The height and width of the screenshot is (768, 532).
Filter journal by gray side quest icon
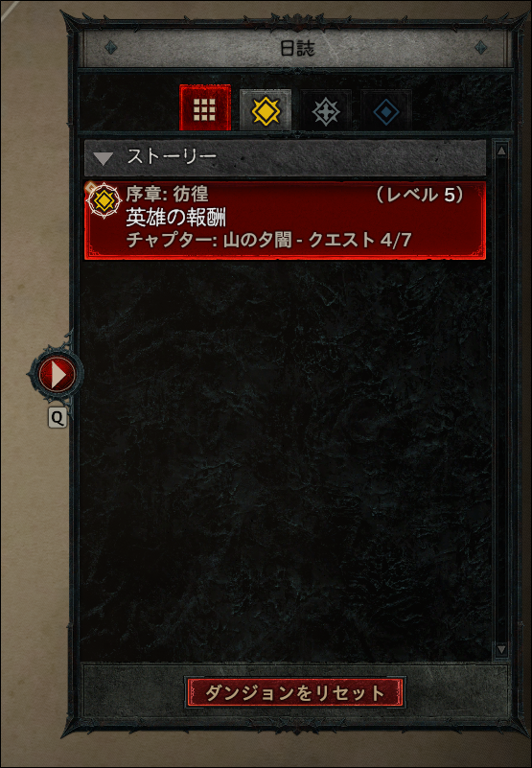pyautogui.click(x=326, y=110)
